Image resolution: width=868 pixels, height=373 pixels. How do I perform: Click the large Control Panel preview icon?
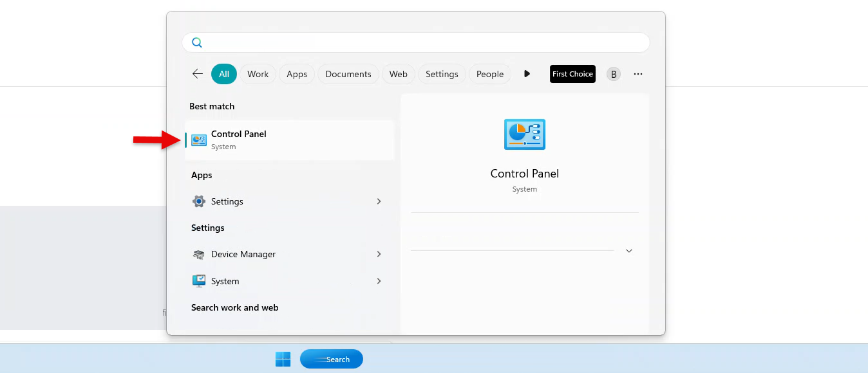tap(524, 134)
